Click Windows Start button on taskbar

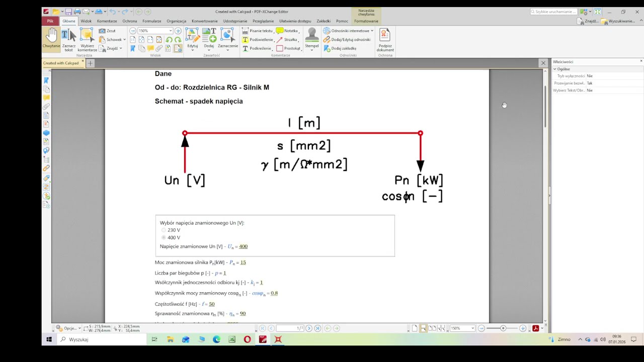49,339
